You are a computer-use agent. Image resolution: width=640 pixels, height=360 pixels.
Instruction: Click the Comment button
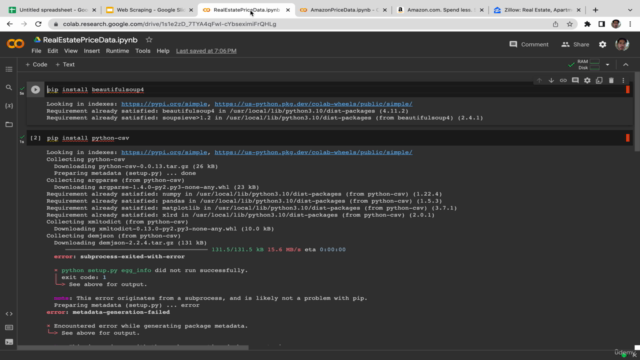tap(529, 44)
